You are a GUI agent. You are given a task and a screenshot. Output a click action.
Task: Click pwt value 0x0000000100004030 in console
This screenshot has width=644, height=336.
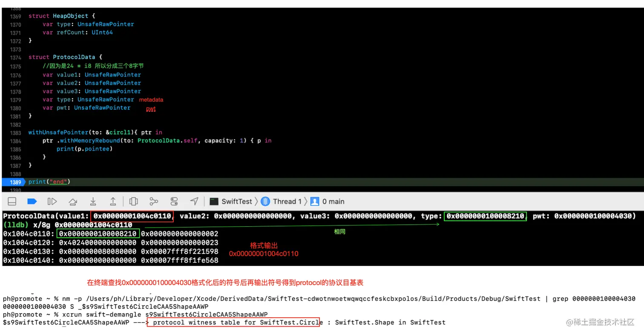(592, 216)
